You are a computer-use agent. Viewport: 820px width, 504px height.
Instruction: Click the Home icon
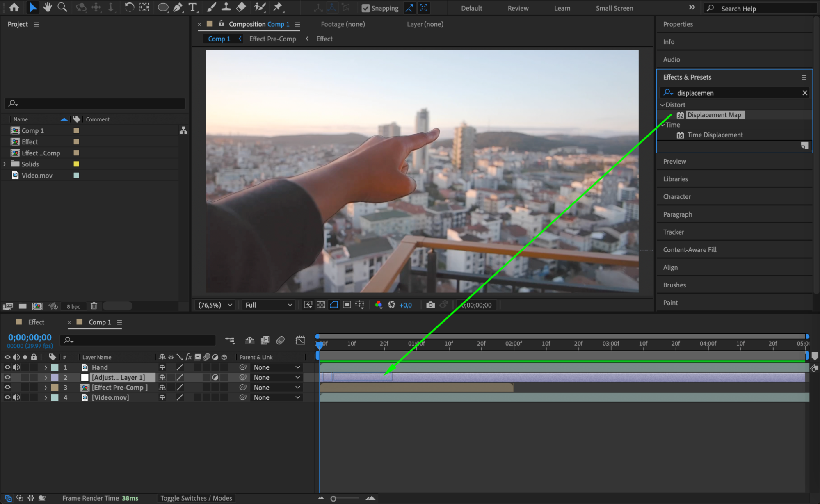click(14, 7)
